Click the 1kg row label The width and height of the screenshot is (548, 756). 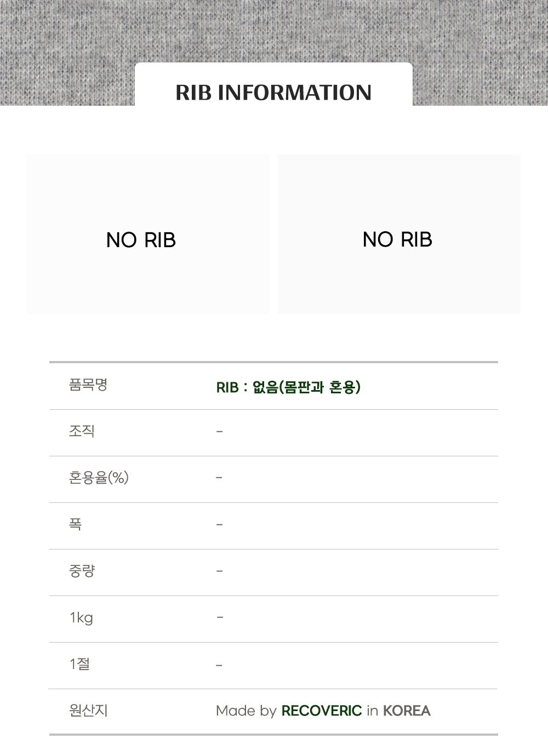[81, 618]
